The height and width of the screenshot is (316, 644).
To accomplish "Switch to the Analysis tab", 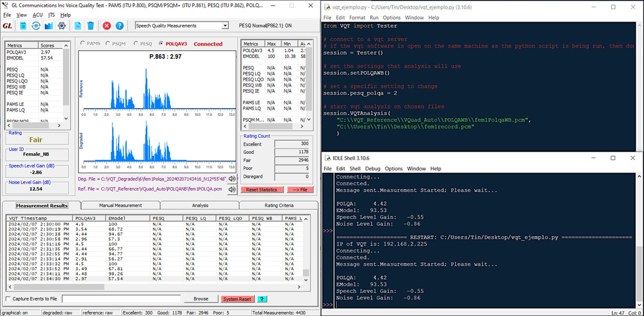I will coord(200,205).
